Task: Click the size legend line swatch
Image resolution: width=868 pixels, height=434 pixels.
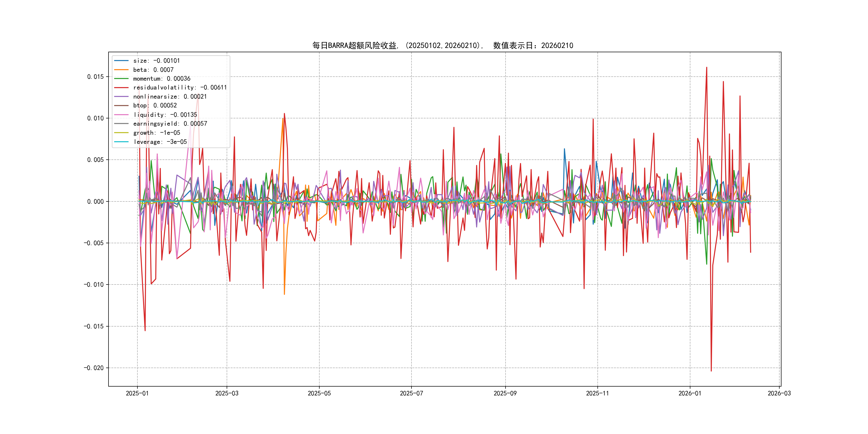Action: [121, 61]
